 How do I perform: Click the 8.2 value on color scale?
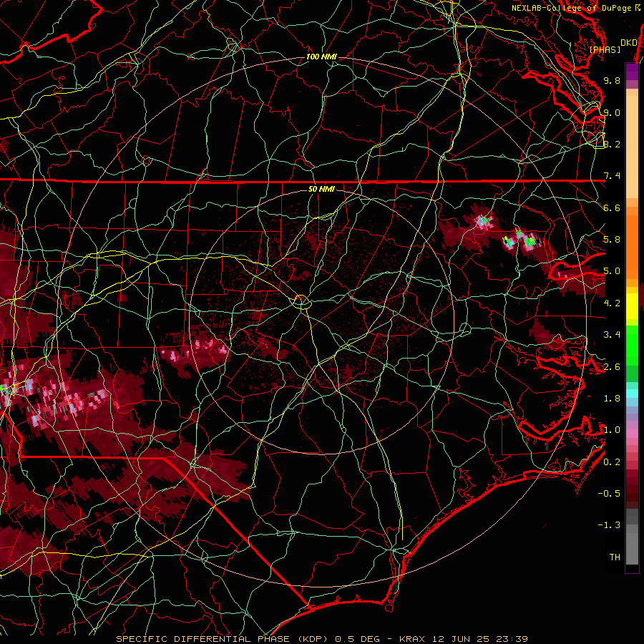pyautogui.click(x=612, y=144)
